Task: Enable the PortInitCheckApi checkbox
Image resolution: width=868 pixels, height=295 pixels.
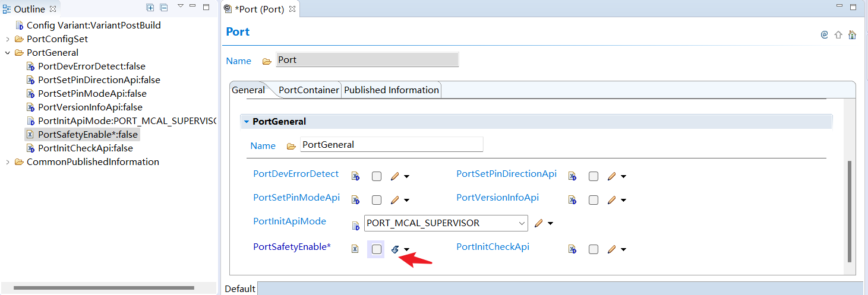Action: click(594, 249)
